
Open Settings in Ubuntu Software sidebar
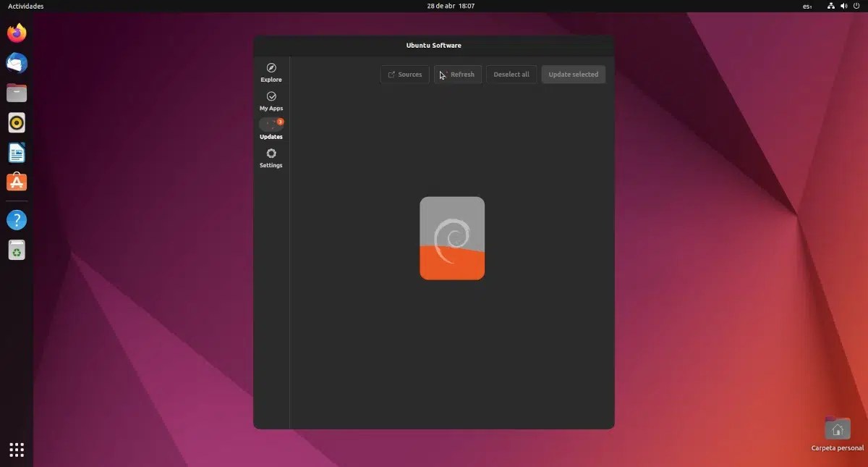tap(271, 158)
